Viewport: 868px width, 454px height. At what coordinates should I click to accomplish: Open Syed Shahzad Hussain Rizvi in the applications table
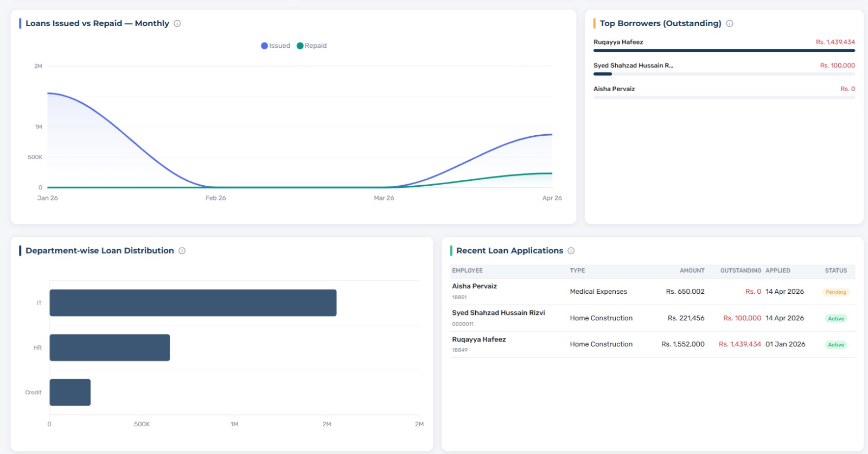499,313
